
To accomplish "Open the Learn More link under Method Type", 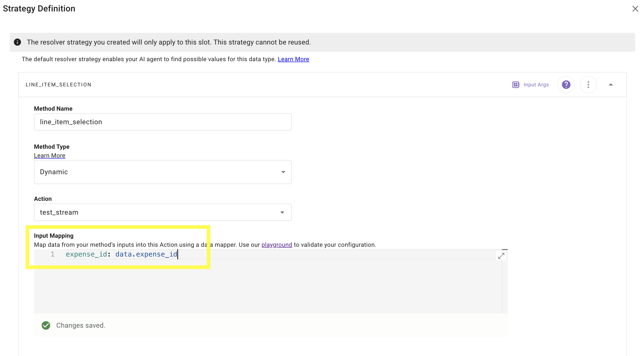I will [50, 156].
